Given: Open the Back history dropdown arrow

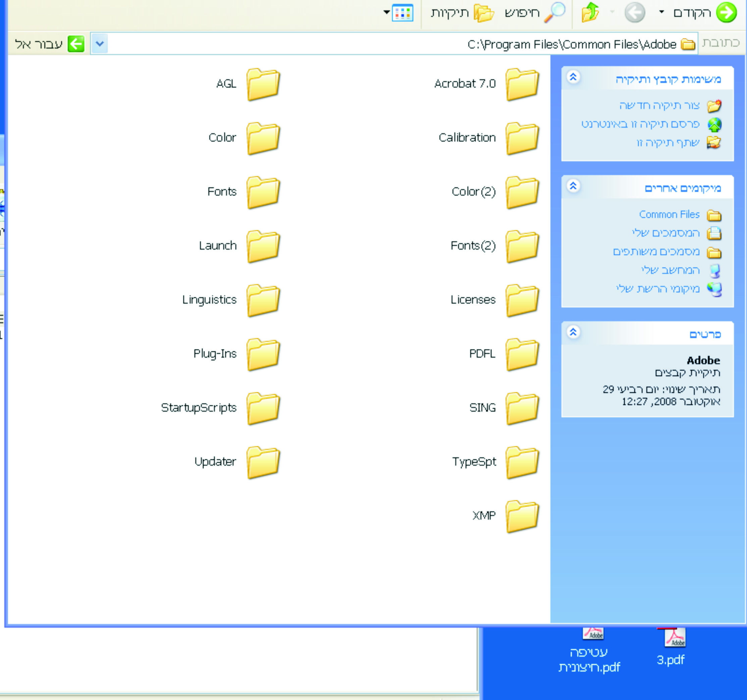Looking at the screenshot, I should click(661, 12).
